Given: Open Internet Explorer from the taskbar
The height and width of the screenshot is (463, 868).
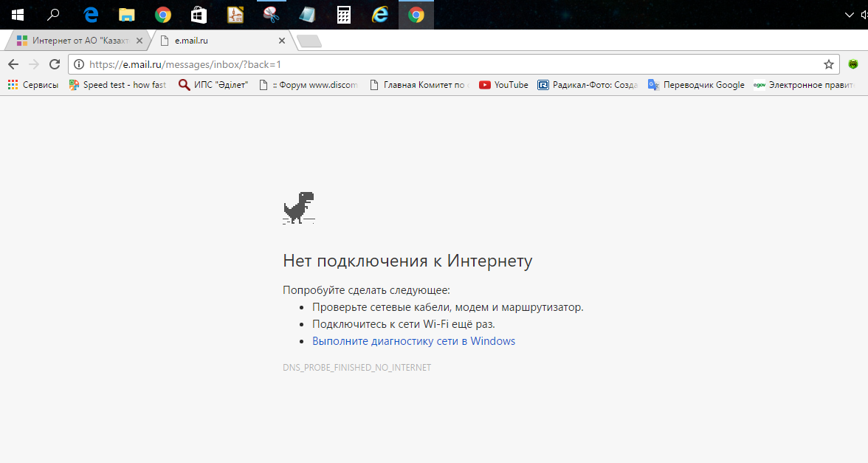Looking at the screenshot, I should pos(379,14).
